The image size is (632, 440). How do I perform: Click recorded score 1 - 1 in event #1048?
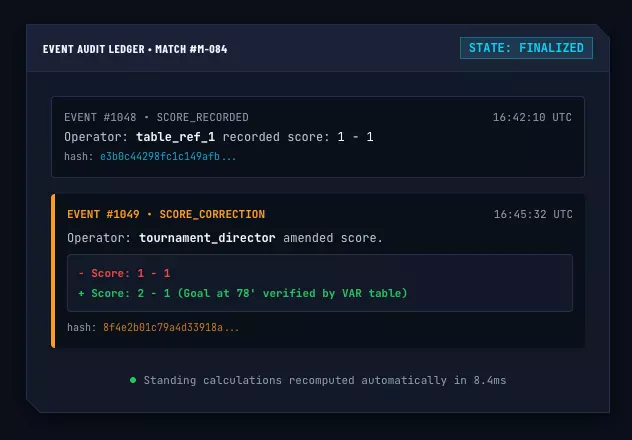[x=356, y=137]
